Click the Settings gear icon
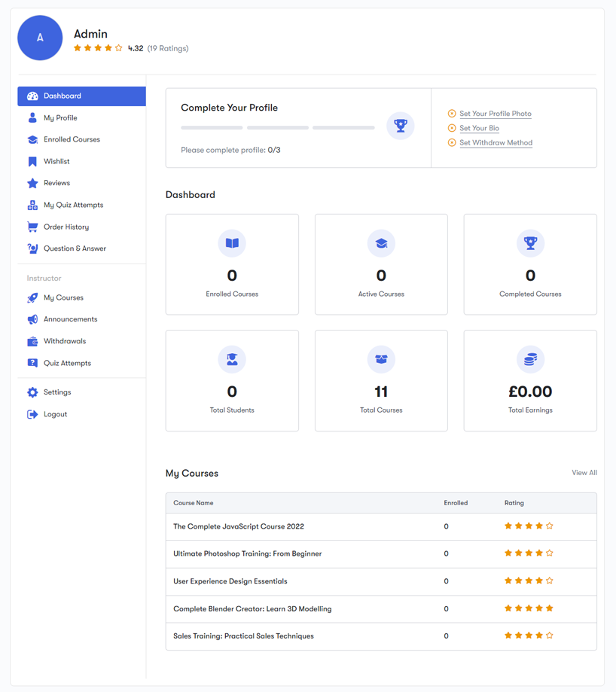The height and width of the screenshot is (692, 616). 32,392
